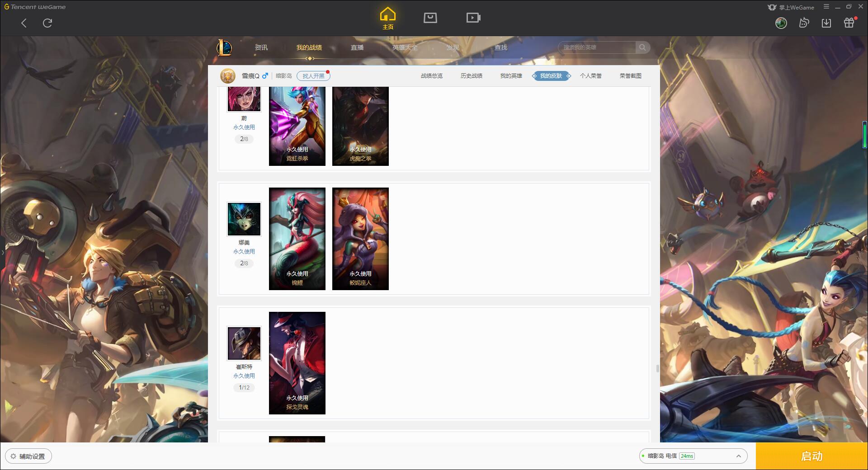Select the 我的战绩 tab
The image size is (868, 470).
[x=309, y=47]
